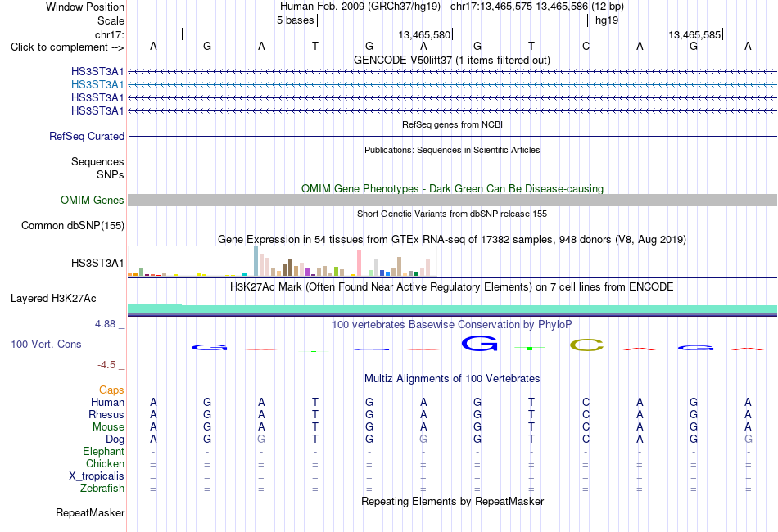Open the OMIM Gene Phenotypes track title

coord(452,188)
